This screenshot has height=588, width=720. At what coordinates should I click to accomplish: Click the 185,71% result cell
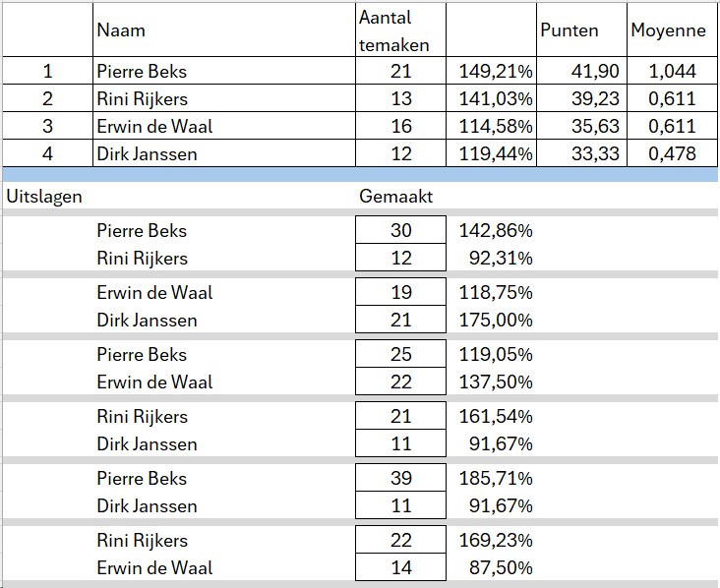click(496, 479)
